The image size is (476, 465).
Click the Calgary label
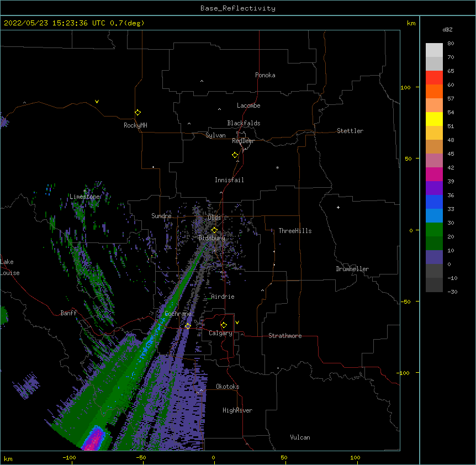[220, 333]
